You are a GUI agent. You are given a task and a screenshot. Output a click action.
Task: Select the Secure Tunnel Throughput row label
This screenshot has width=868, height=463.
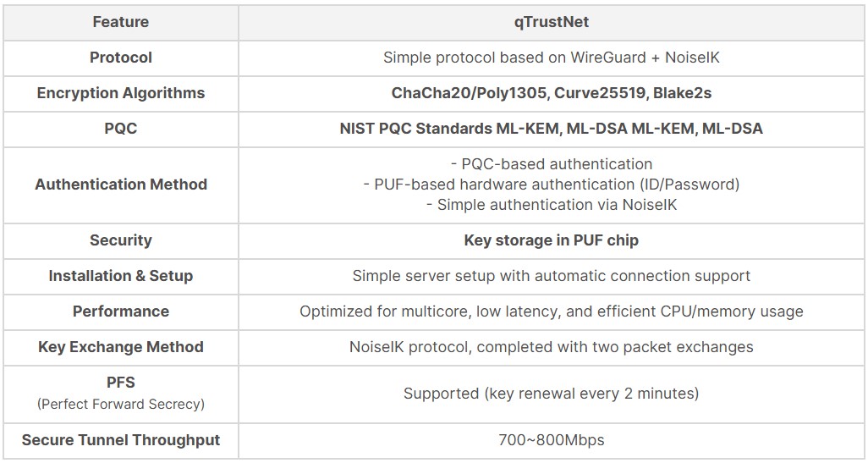coord(120,440)
